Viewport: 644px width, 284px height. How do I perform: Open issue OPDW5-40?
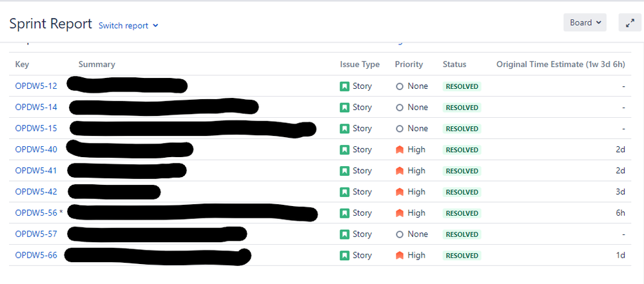36,149
